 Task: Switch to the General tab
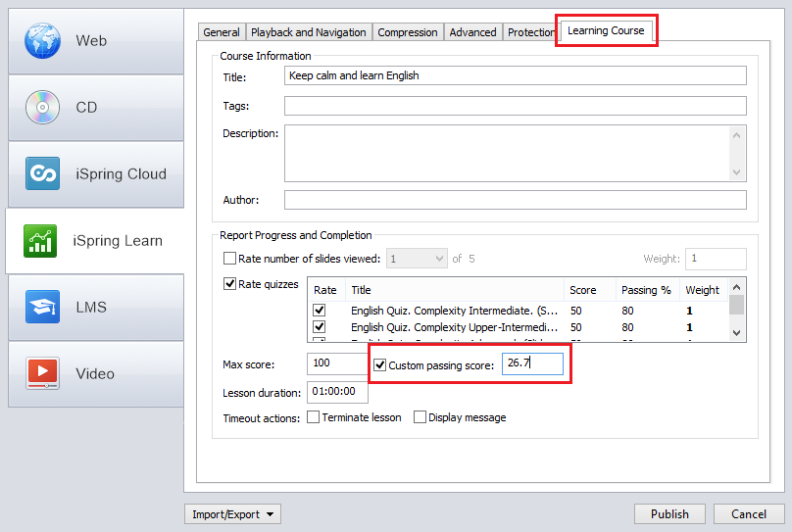(222, 32)
